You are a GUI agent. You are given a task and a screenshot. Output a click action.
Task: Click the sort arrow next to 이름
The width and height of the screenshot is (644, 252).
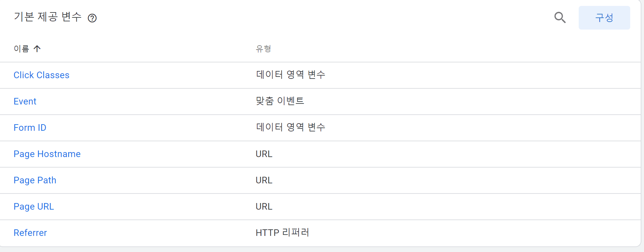tap(37, 49)
